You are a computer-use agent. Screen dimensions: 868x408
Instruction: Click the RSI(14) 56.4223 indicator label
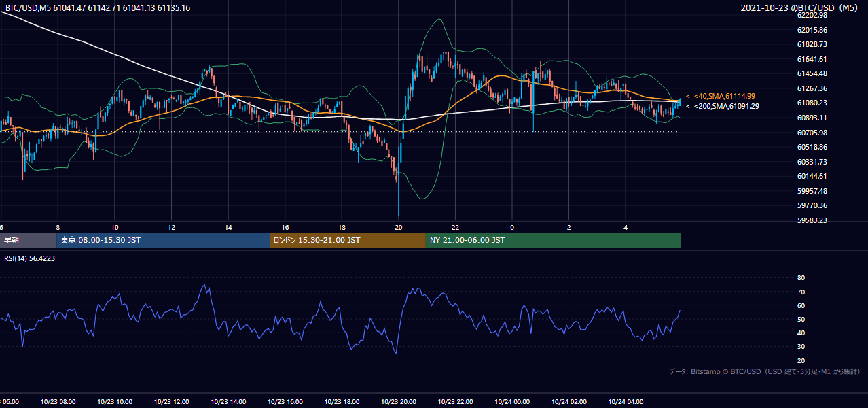click(30, 258)
